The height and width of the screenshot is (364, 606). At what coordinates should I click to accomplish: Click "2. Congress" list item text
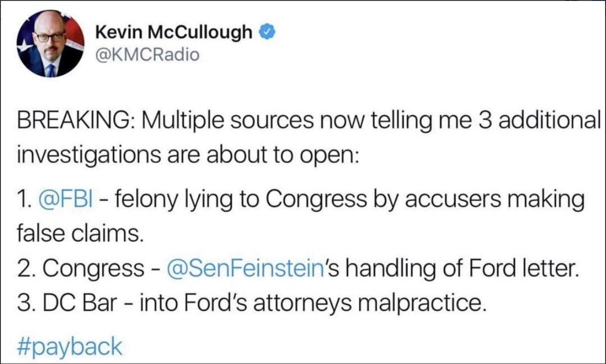(80, 269)
